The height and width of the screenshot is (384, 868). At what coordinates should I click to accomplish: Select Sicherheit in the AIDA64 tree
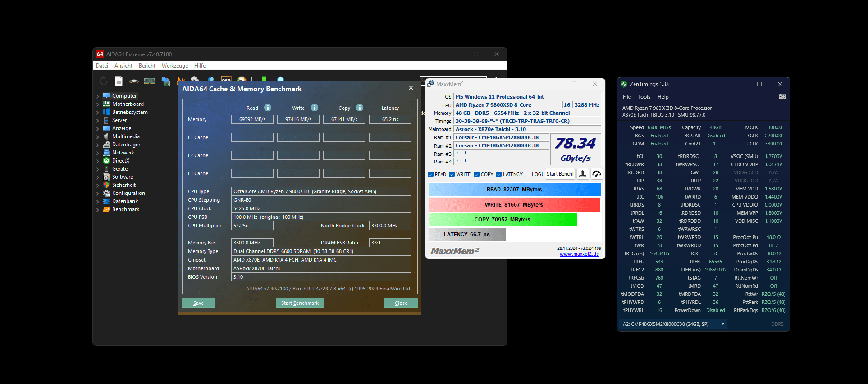(x=124, y=185)
